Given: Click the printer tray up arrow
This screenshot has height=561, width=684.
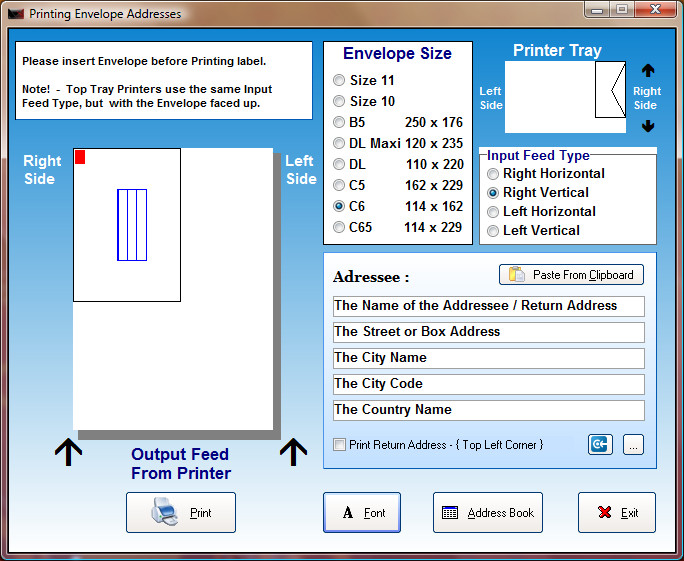Looking at the screenshot, I should pos(648,70).
